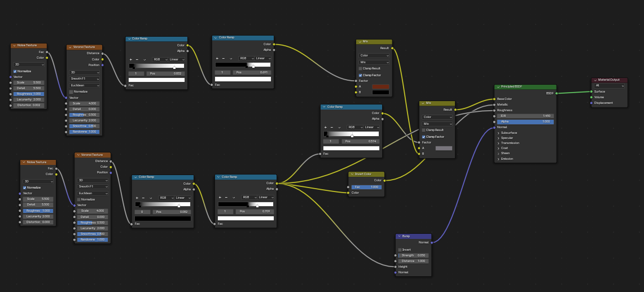The height and width of the screenshot is (292, 644).
Task: Collapse the Principled BSDF node via header arrow
Action: (497, 86)
